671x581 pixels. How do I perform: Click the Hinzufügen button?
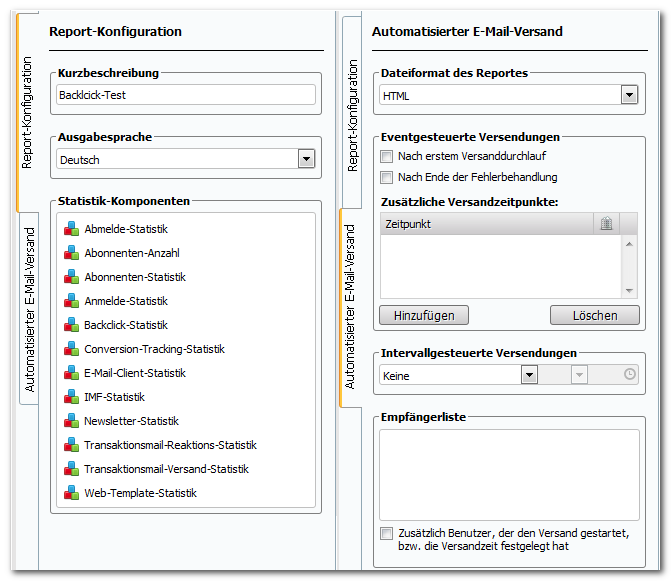click(x=424, y=315)
